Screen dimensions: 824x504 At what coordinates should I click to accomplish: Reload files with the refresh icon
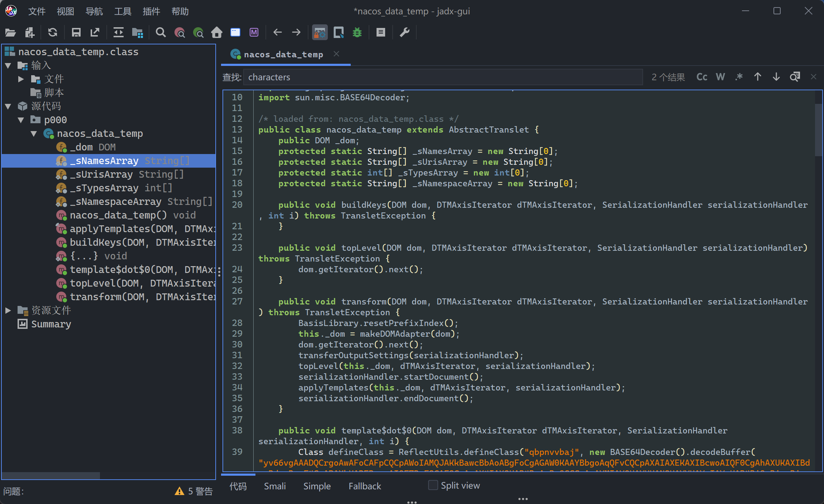coord(53,33)
